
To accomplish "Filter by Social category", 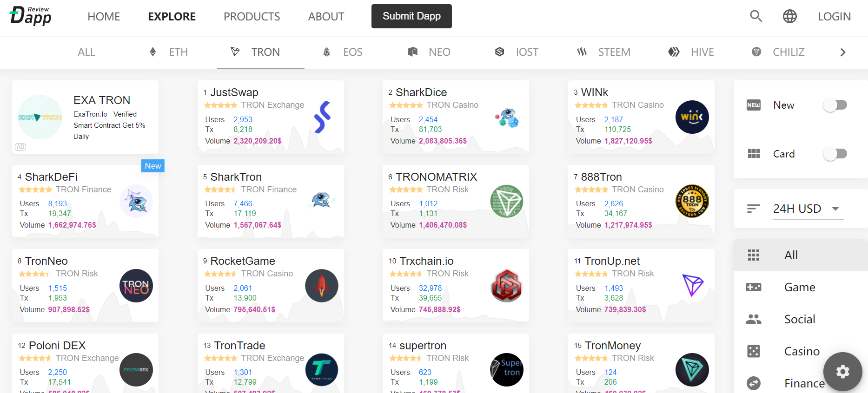I will [x=801, y=319].
